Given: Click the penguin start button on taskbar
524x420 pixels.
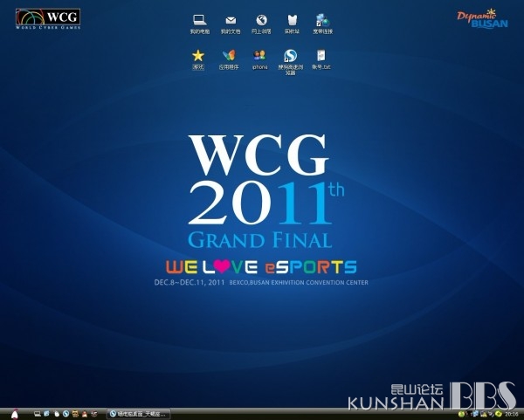Looking at the screenshot, I should tap(14, 414).
